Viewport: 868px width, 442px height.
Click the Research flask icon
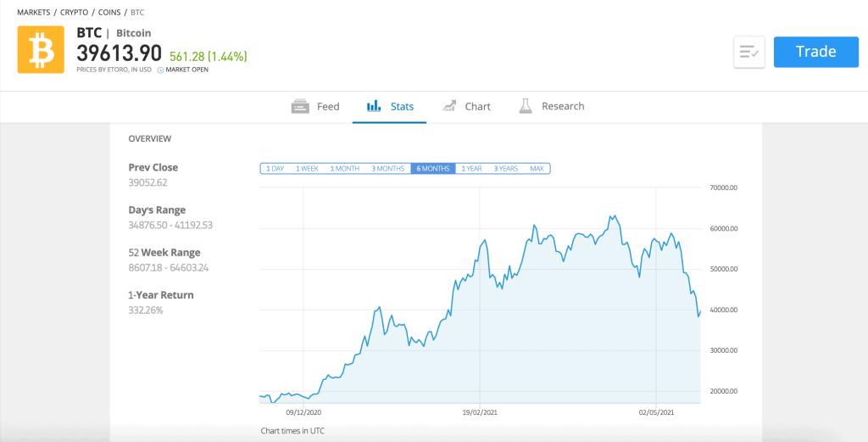tap(526, 106)
